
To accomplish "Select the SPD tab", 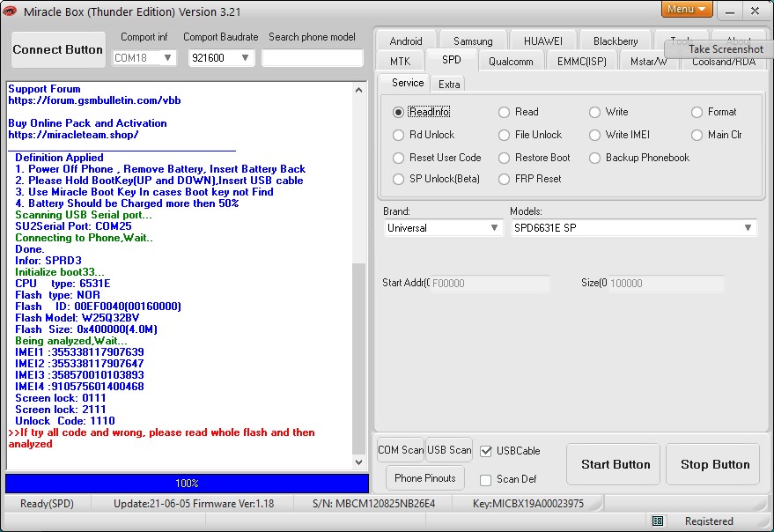I will [x=451, y=60].
